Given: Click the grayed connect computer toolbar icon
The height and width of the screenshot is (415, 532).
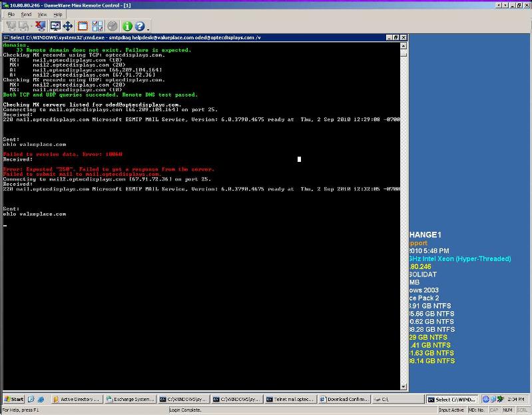Looking at the screenshot, I should (11, 26).
